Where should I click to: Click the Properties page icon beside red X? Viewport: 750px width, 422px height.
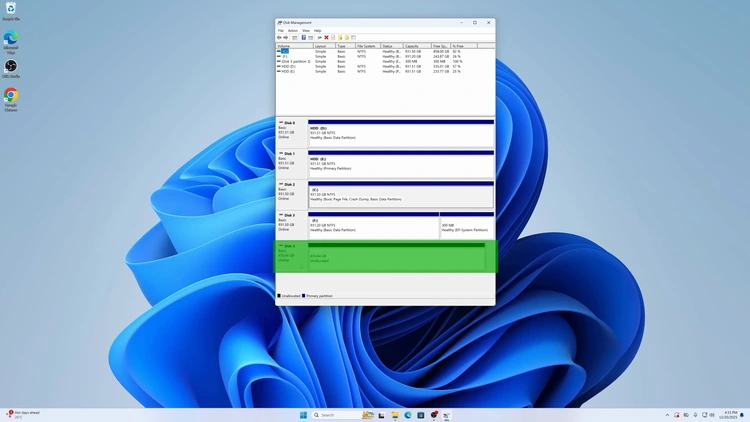[x=333, y=37]
